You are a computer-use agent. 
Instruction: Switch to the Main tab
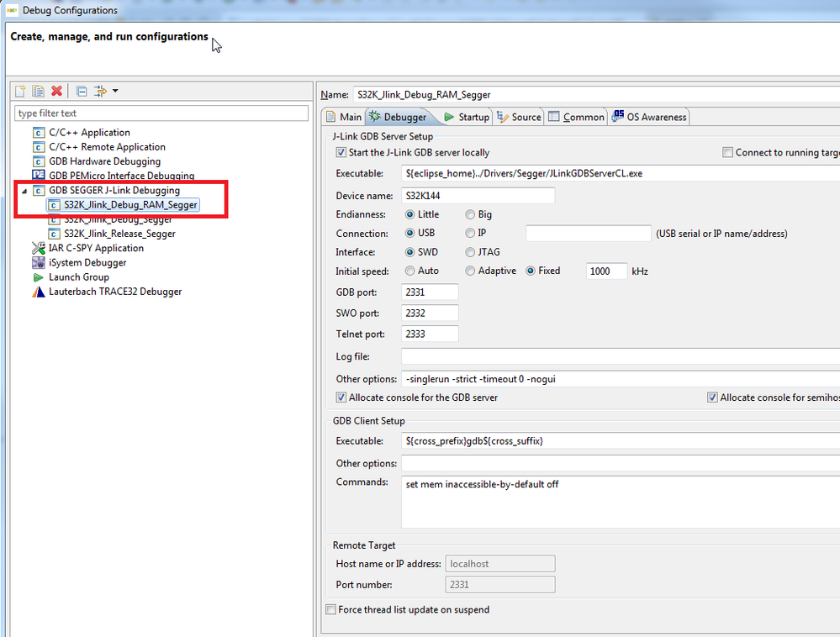click(344, 117)
